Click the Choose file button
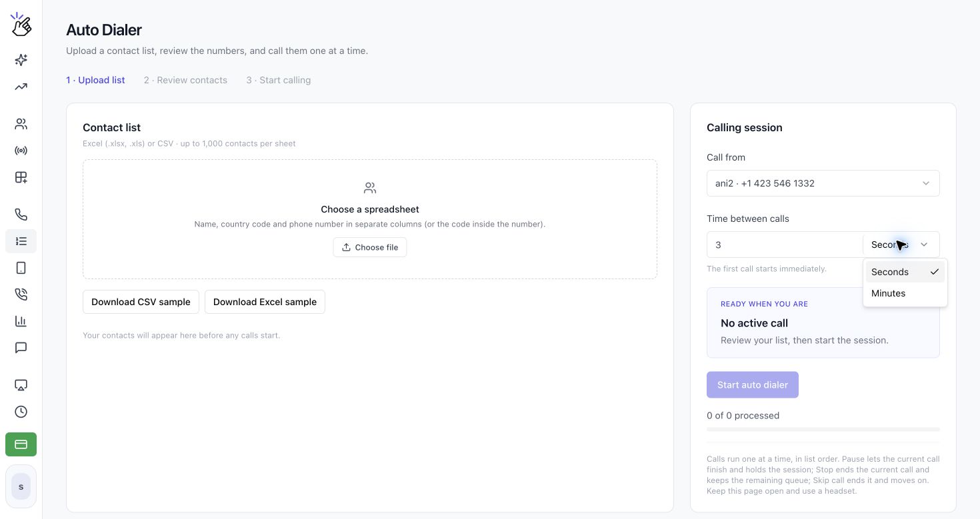Image resolution: width=980 pixels, height=519 pixels. click(x=370, y=247)
